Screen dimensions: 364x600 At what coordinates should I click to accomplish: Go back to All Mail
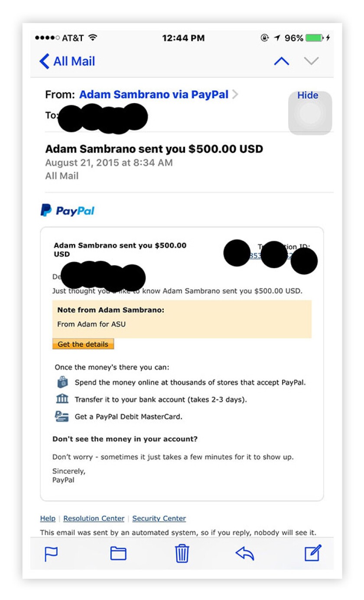[67, 61]
